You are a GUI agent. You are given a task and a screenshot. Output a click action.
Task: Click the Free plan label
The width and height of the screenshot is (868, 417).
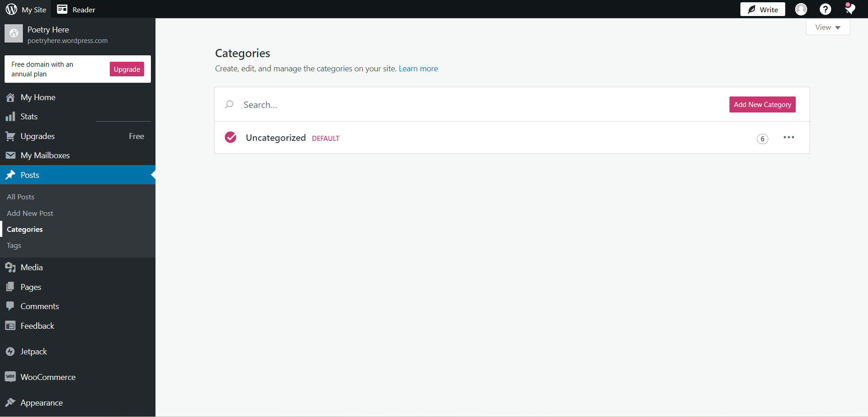(x=136, y=136)
